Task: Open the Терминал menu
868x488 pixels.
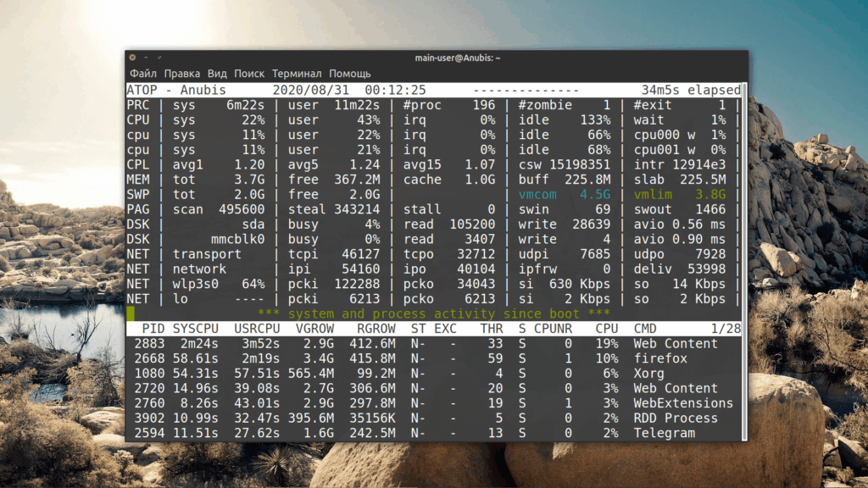Action: pyautogui.click(x=297, y=74)
